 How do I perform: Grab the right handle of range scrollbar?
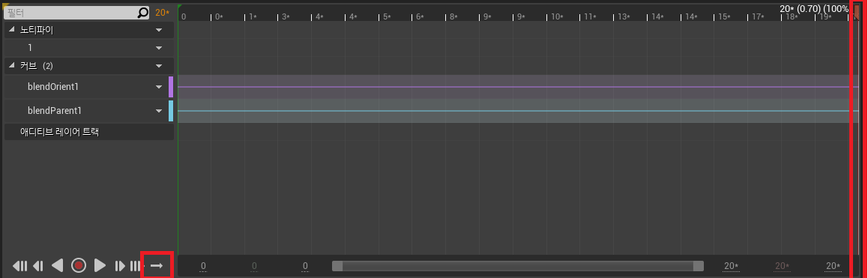698,266
